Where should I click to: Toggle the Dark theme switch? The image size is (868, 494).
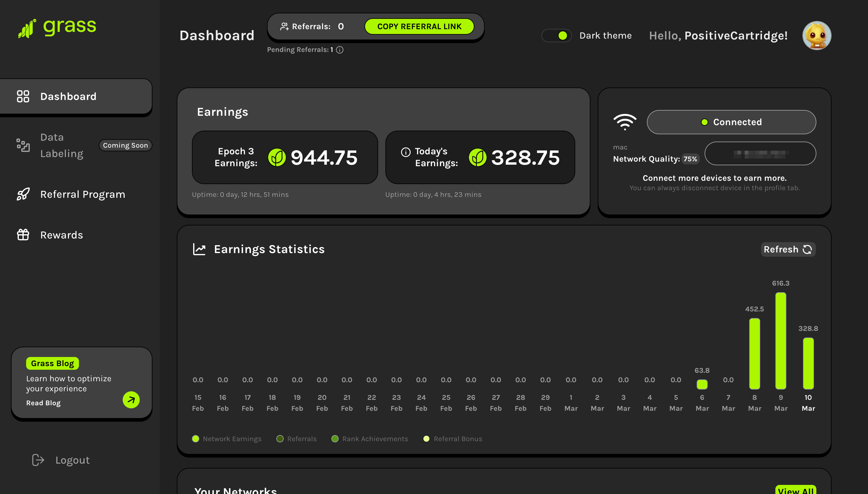pos(556,36)
